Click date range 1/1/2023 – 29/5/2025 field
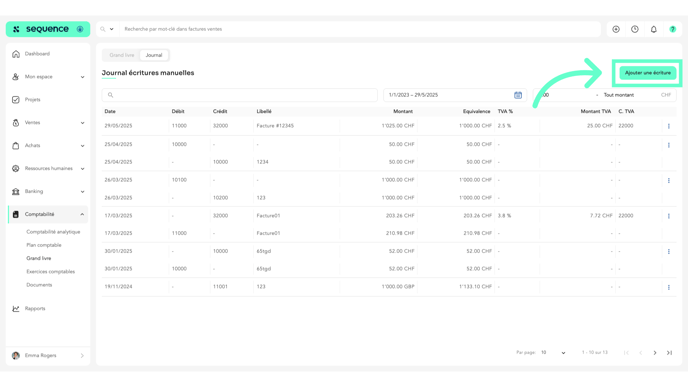 455,95
